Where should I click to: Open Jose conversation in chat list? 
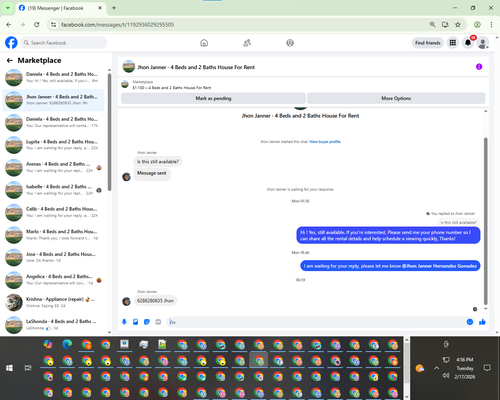[x=53, y=257]
